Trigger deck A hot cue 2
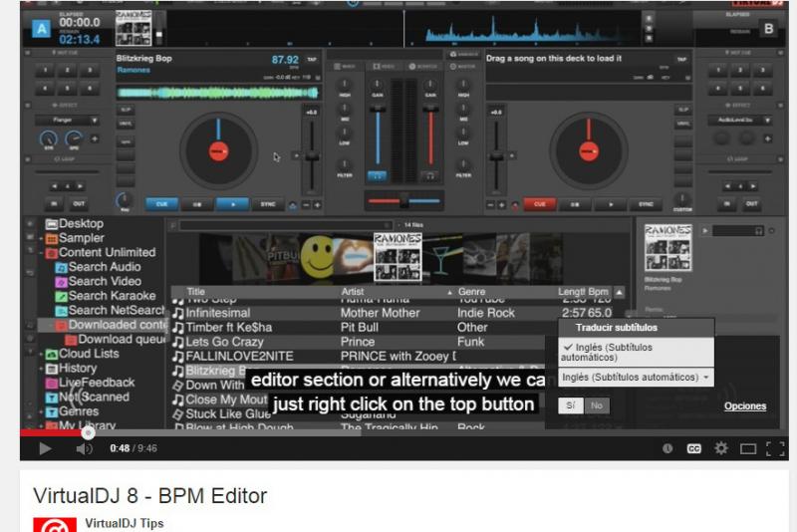Viewport: 797px width, 532px height. (68, 70)
